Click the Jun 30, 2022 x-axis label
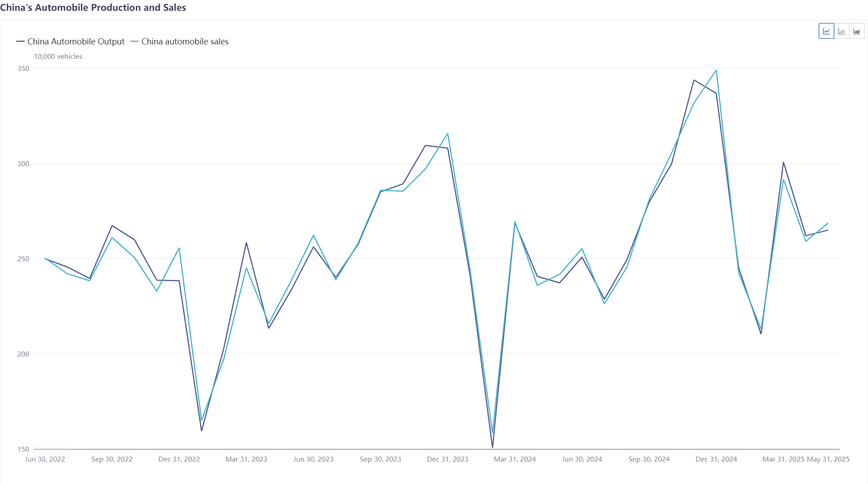 pyautogui.click(x=45, y=459)
